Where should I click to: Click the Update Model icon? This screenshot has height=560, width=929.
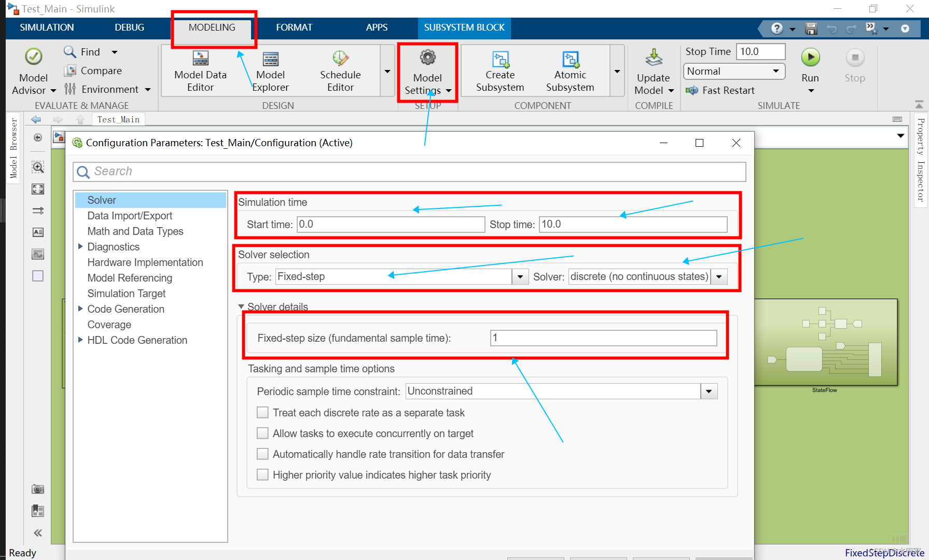click(654, 57)
